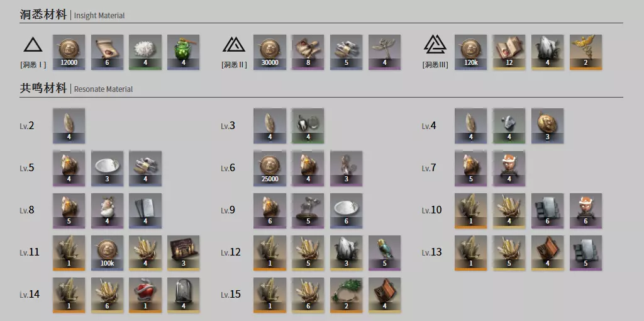
Task: Click the silver plate with count 6 at Lv.9
Action: (x=346, y=210)
